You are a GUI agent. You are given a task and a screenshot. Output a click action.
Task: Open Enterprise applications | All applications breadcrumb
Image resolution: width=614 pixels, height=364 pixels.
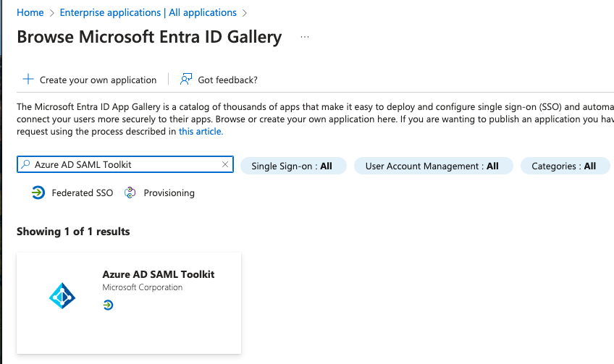coord(148,12)
